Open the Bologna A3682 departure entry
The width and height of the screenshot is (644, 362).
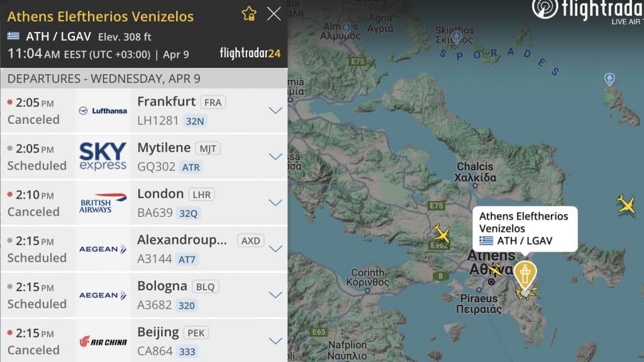click(144, 295)
